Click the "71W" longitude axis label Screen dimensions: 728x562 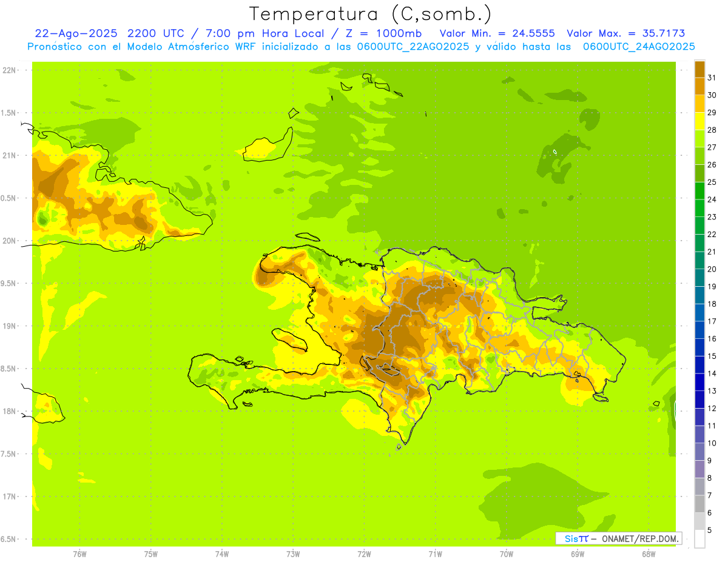pyautogui.click(x=435, y=554)
